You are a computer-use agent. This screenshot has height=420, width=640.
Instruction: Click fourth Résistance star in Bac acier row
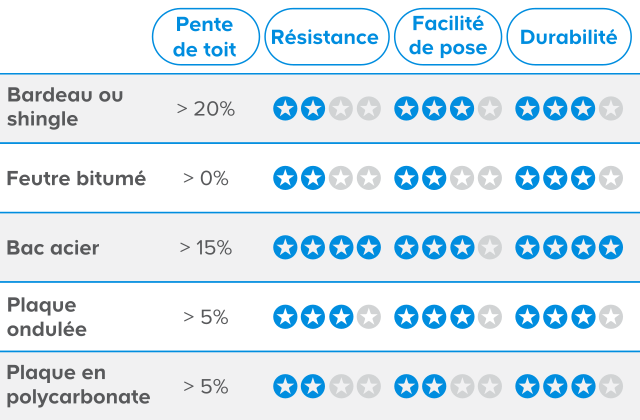[x=369, y=247]
